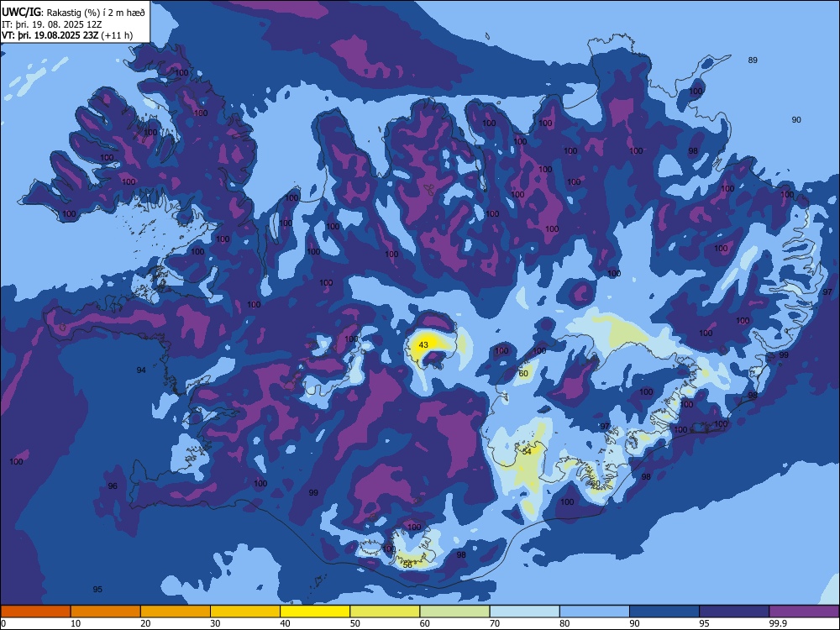Click the purple above-99.9 legend swatch
The image size is (840, 630).
click(804, 612)
